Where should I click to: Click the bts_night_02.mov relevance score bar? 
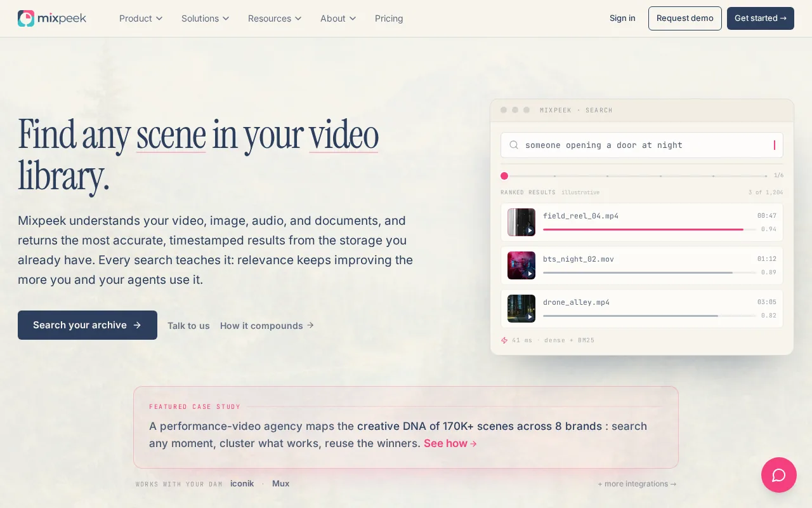(x=650, y=272)
